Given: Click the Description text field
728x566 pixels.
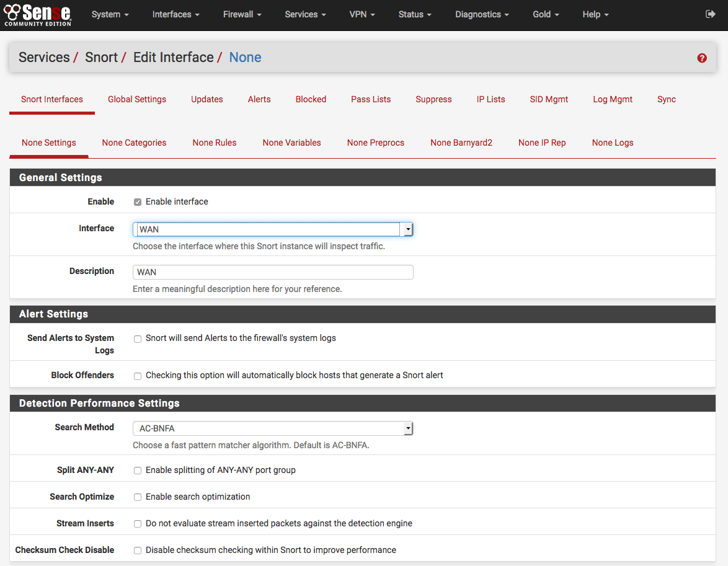Looking at the screenshot, I should (272, 272).
